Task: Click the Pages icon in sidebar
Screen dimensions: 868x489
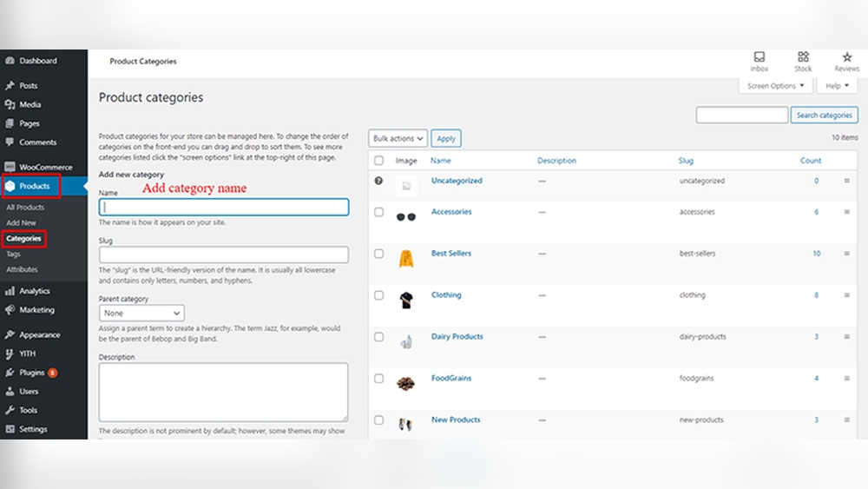Action: click(x=10, y=123)
